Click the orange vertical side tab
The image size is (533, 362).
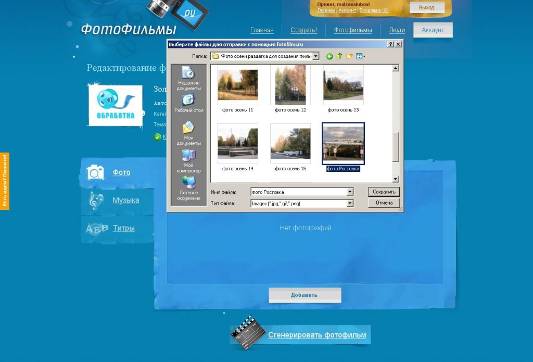pyautogui.click(x=4, y=181)
